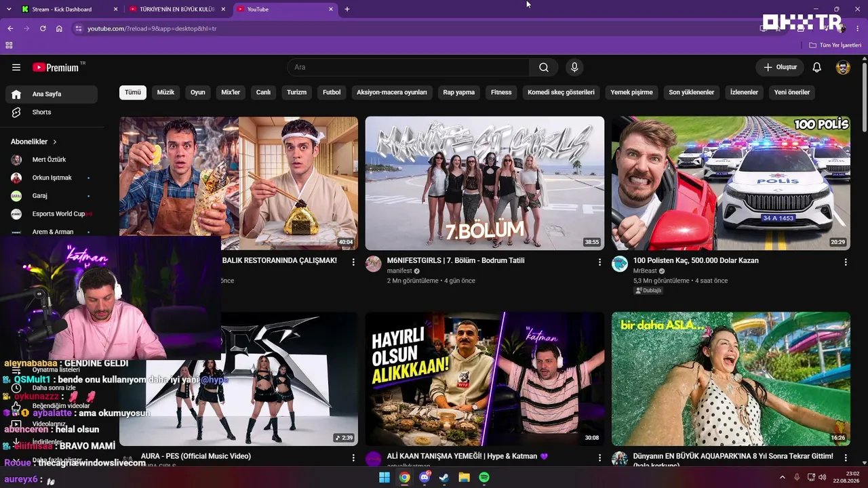Switch to Stream - Kick Dashboard tab
Viewport: 868px width, 488px height.
click(62, 9)
